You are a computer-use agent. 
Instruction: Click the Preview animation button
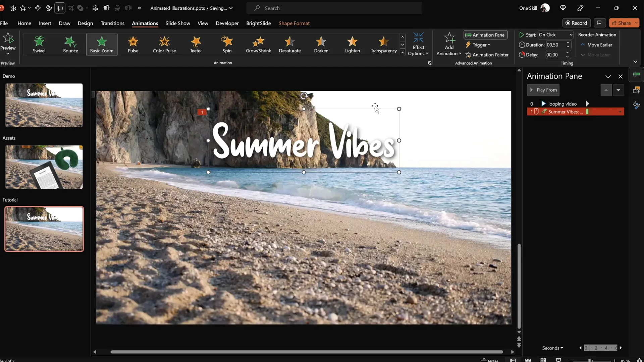pos(8,44)
